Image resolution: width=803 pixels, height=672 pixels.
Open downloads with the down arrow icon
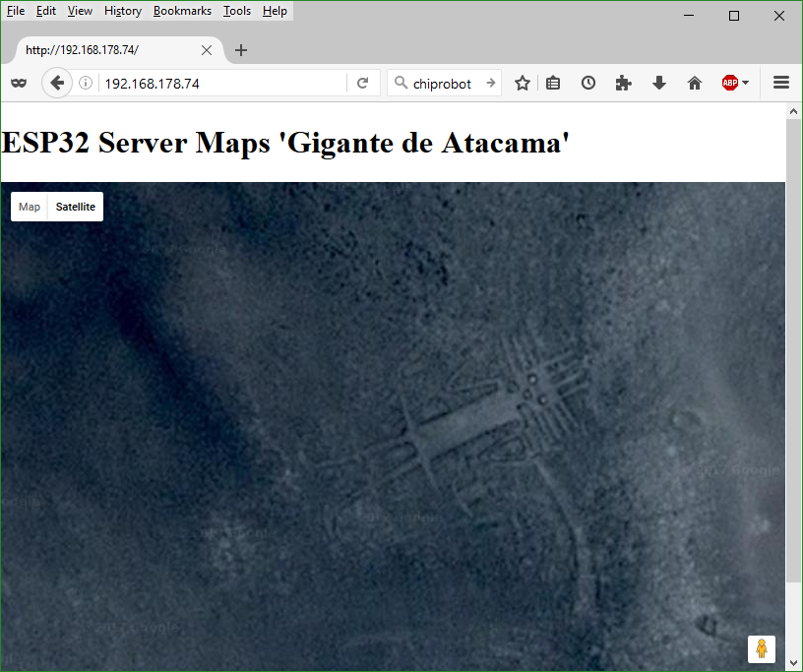[659, 84]
